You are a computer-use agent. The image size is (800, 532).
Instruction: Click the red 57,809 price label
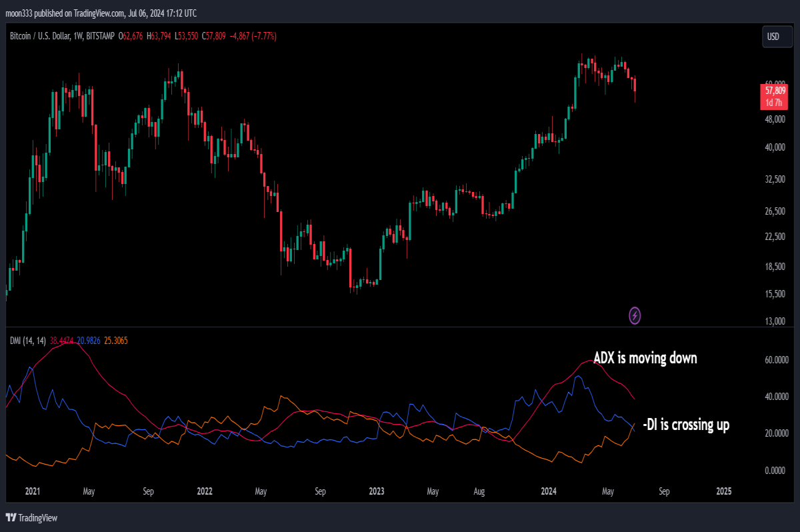pyautogui.click(x=773, y=96)
